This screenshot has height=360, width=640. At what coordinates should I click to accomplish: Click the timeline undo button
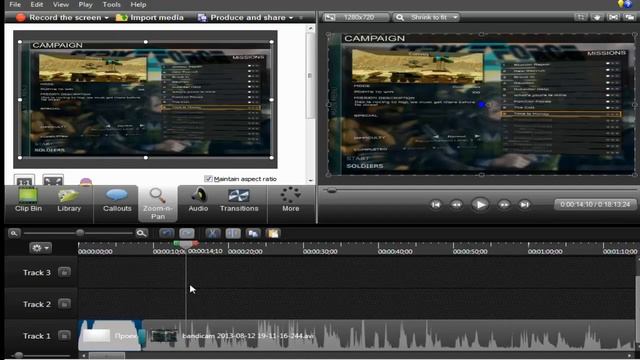click(x=167, y=233)
